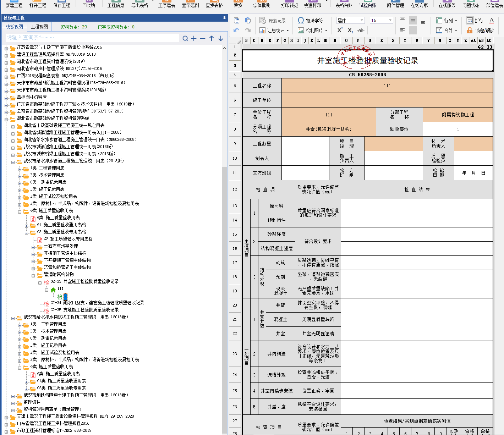Select G2-34 雨水口及支、连管施工检验批质量验收记录
The height and width of the screenshot is (435, 504).
pos(97,303)
